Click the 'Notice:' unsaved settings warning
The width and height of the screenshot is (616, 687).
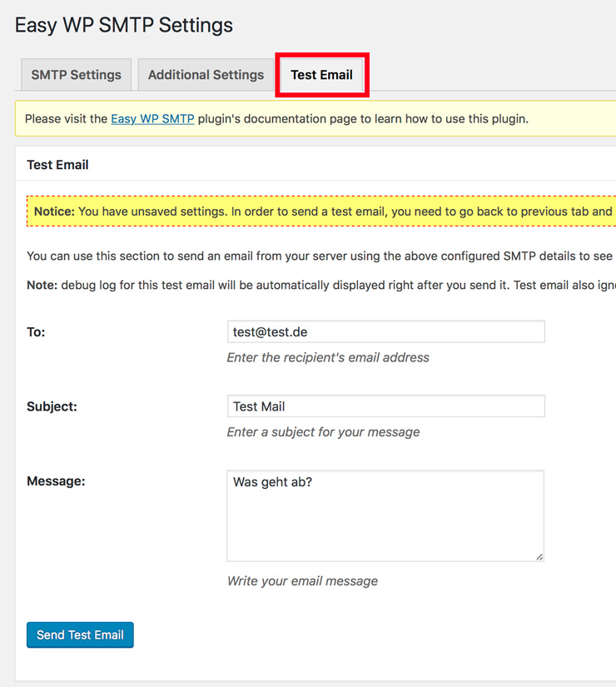[321, 212]
